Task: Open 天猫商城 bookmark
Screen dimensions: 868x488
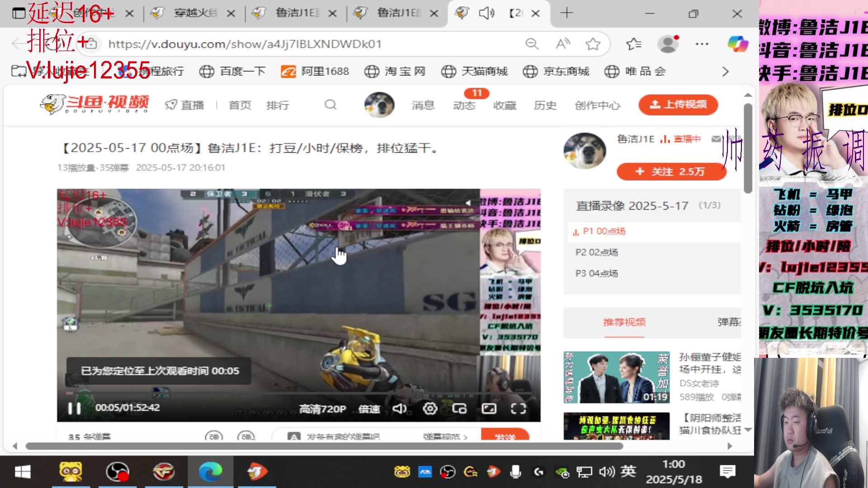Action: tap(474, 71)
